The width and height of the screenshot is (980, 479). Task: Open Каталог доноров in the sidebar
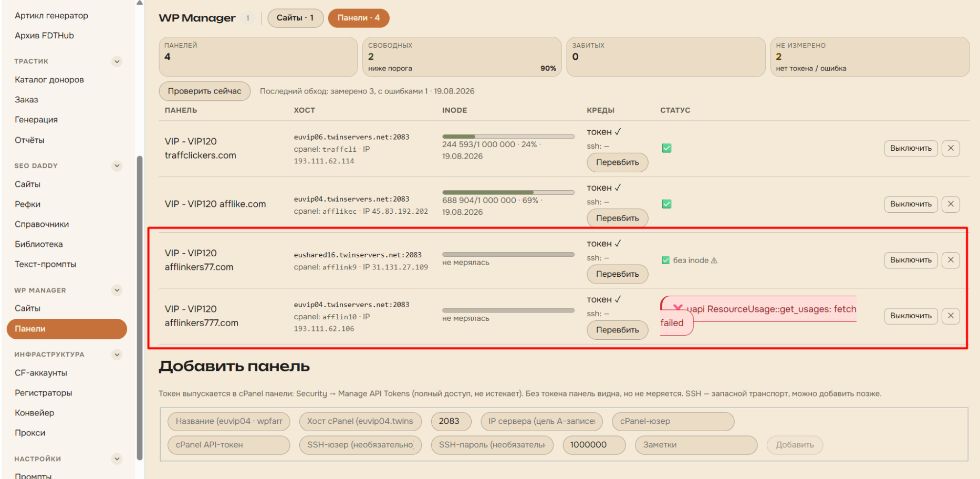pos(49,80)
